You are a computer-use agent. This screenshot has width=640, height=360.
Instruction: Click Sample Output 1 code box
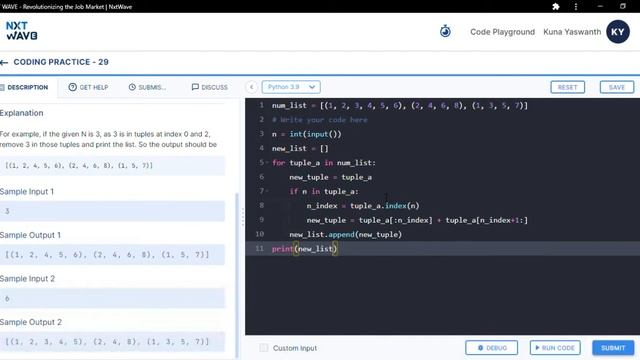tap(112, 255)
